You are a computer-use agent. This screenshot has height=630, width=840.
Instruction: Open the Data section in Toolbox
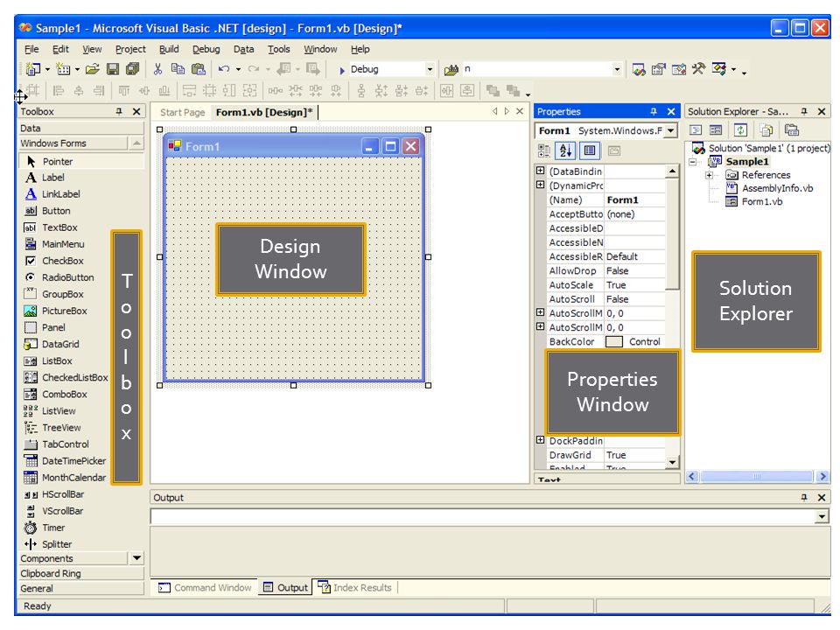point(81,128)
